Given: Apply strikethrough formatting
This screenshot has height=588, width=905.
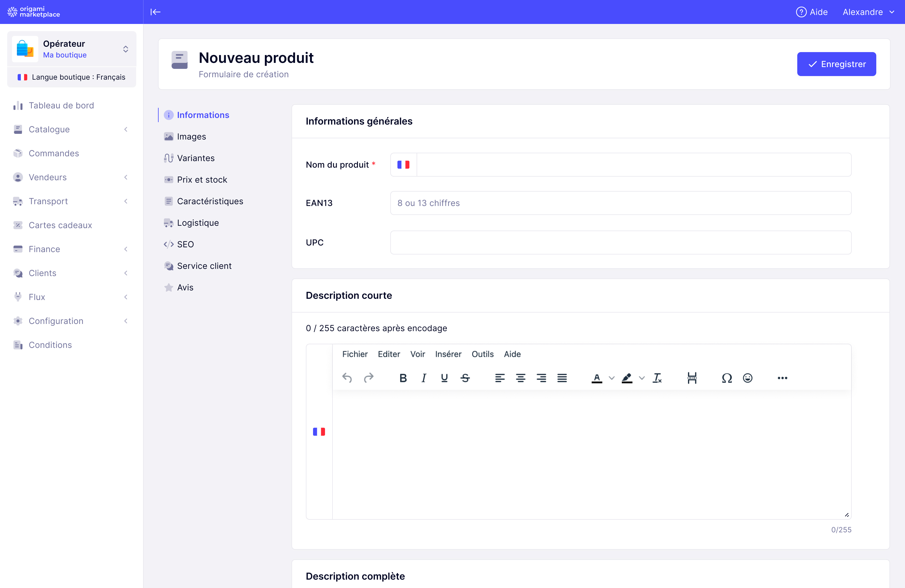Looking at the screenshot, I should click(x=465, y=378).
